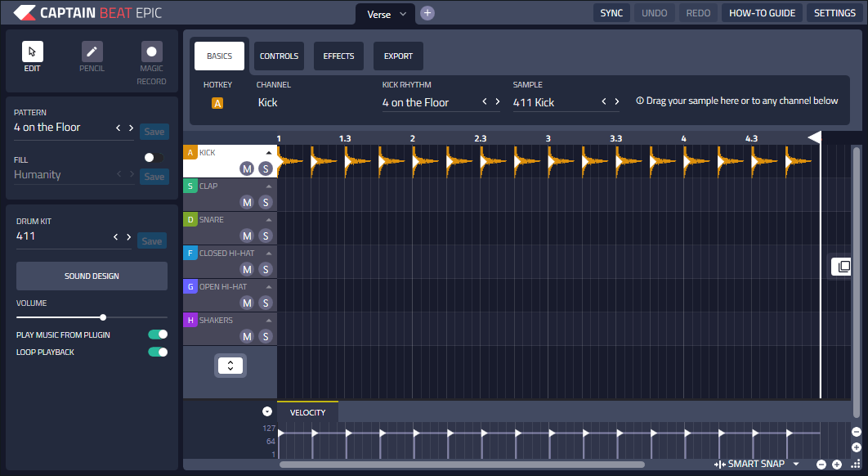Solo the Snare channel

(x=265, y=236)
